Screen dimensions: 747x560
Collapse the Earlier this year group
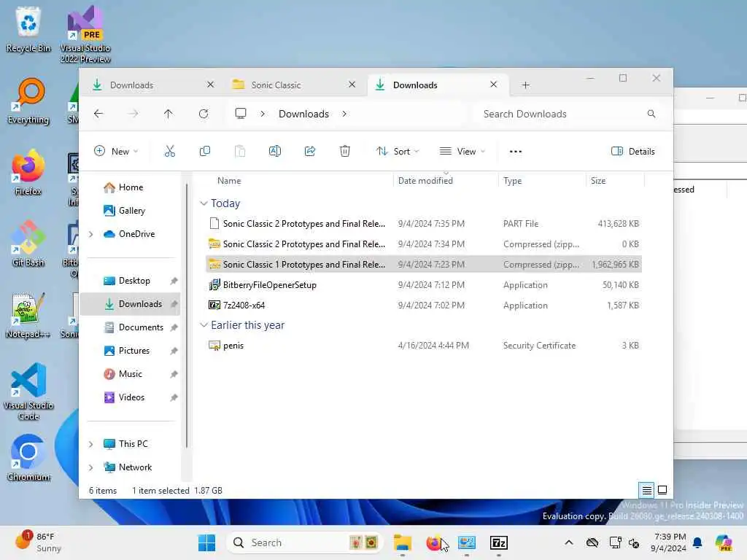[x=204, y=324]
